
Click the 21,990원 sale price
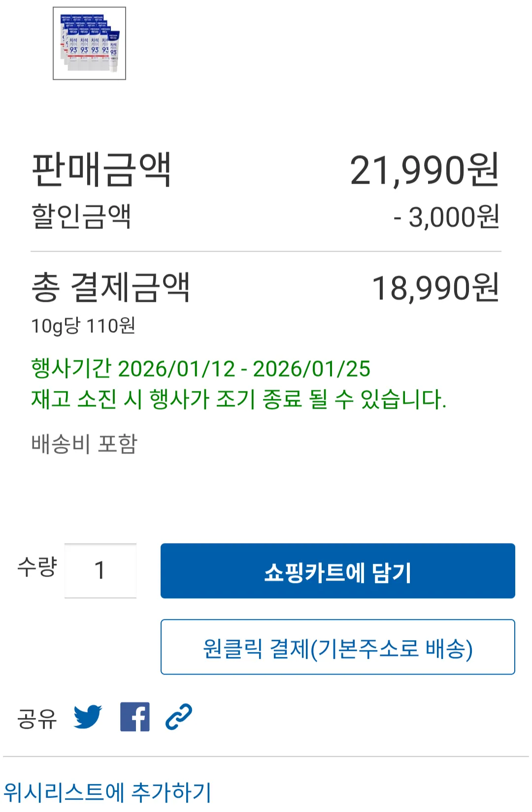click(424, 170)
